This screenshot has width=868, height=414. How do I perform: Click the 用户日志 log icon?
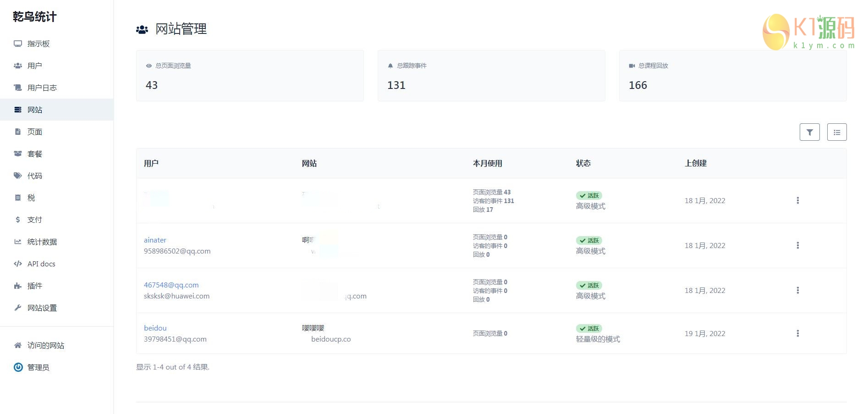tap(18, 88)
